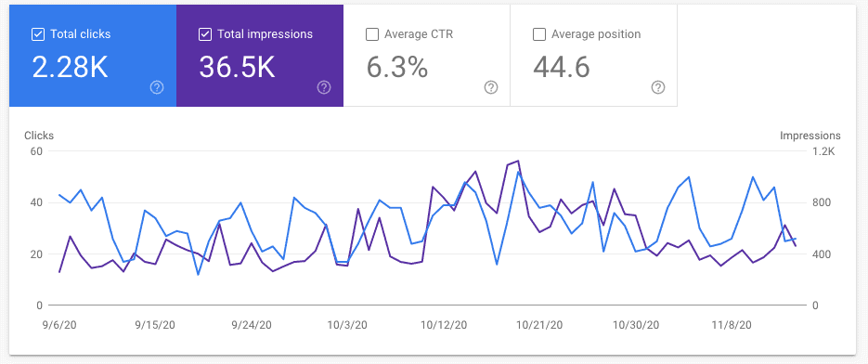The height and width of the screenshot is (364, 868).
Task: Click the Clicks axis label
Action: pos(39,136)
